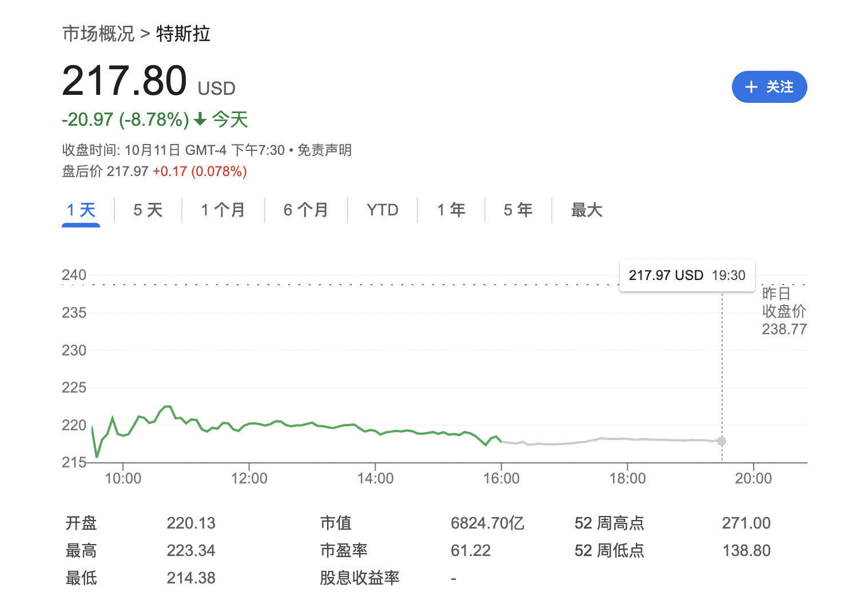This screenshot has height=600, width=868.
Task: Click the 市值 value 6824.70亿
Action: click(487, 523)
